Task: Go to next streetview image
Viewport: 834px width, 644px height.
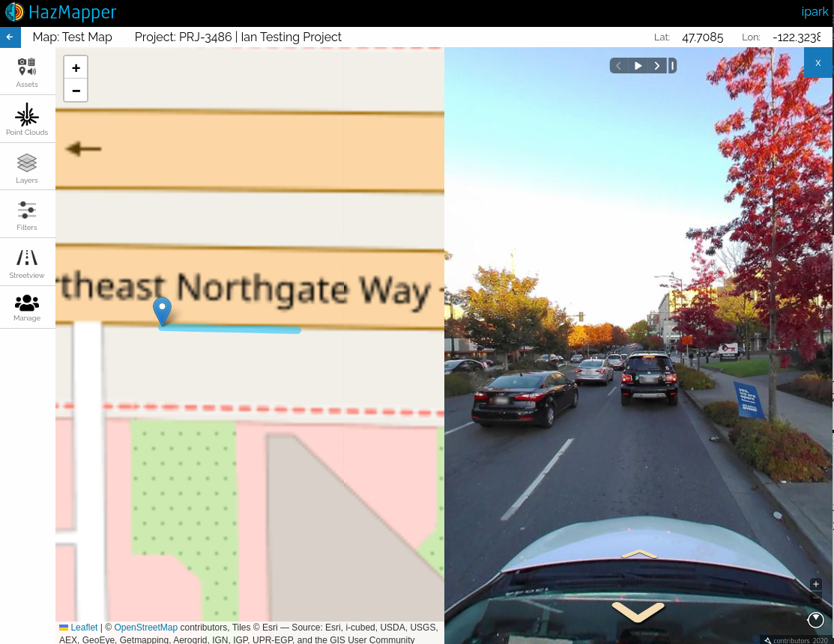Action: 656,66
